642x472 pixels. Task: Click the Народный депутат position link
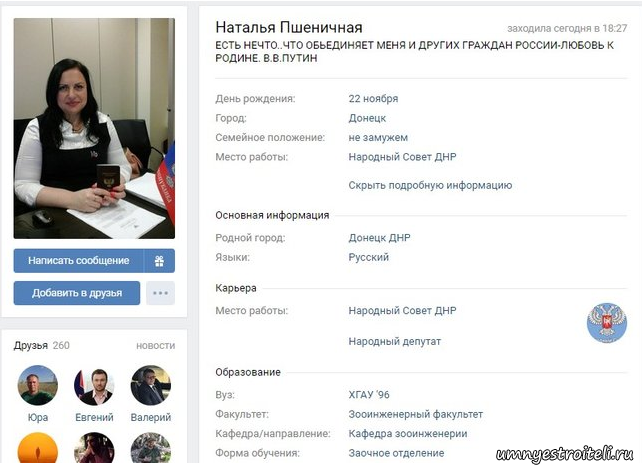coord(395,341)
